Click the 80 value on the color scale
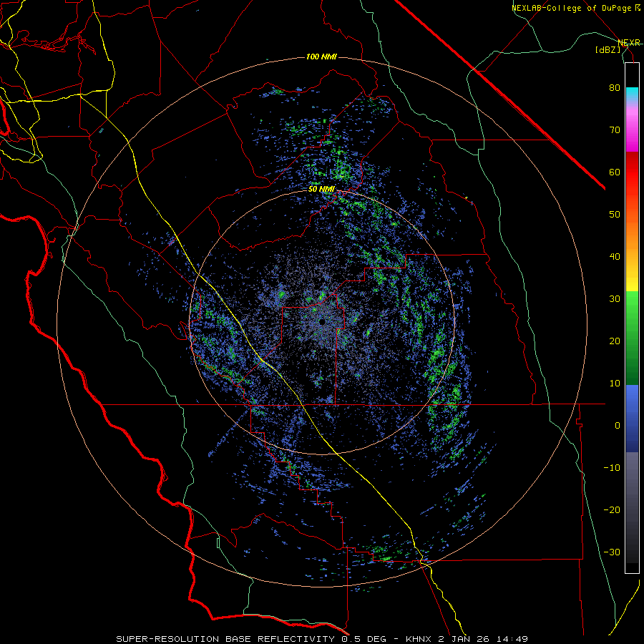Viewport: 644px width, 644px height. point(615,87)
